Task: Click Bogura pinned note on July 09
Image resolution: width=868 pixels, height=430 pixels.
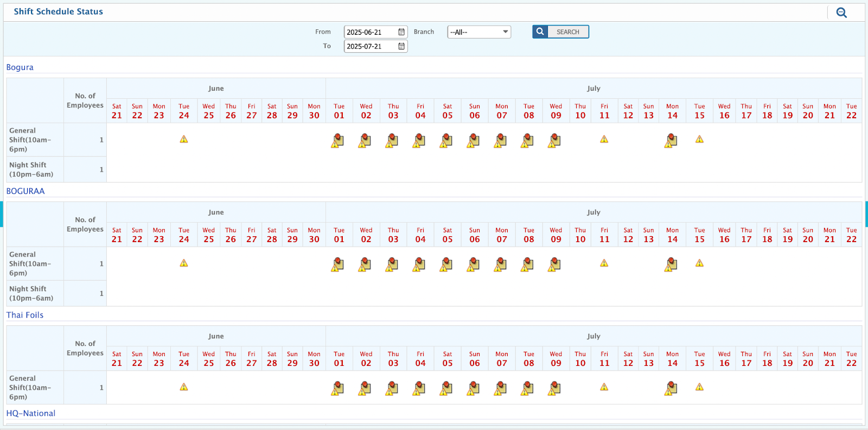Action: point(554,141)
